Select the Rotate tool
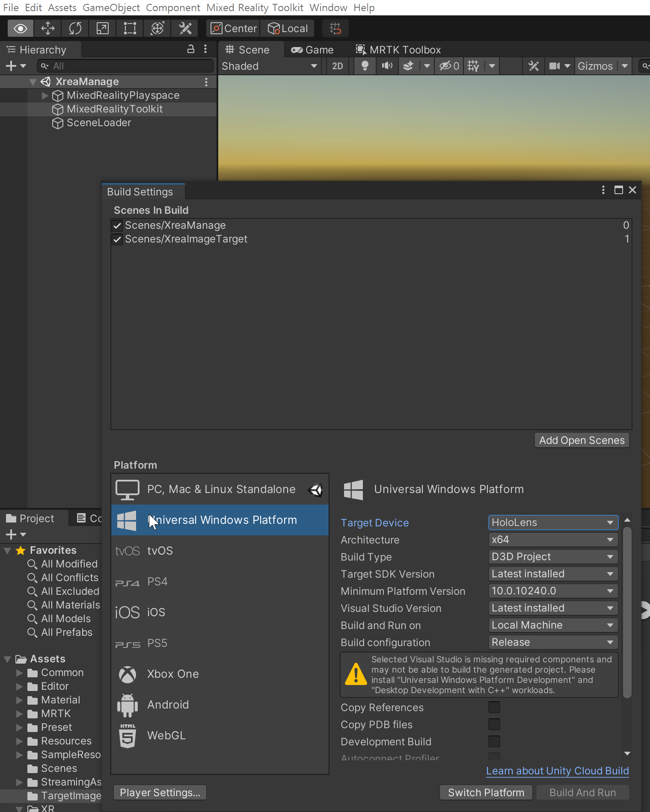This screenshot has width=650, height=812. [x=75, y=29]
